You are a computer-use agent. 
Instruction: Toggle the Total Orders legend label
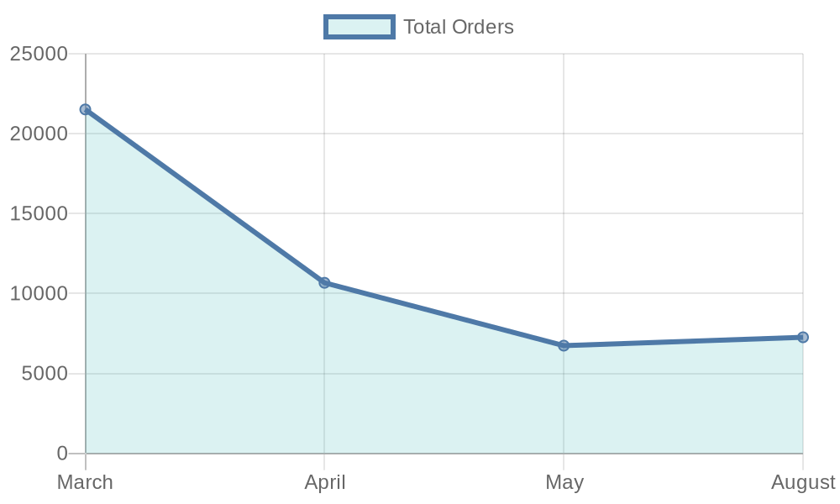tap(458, 27)
